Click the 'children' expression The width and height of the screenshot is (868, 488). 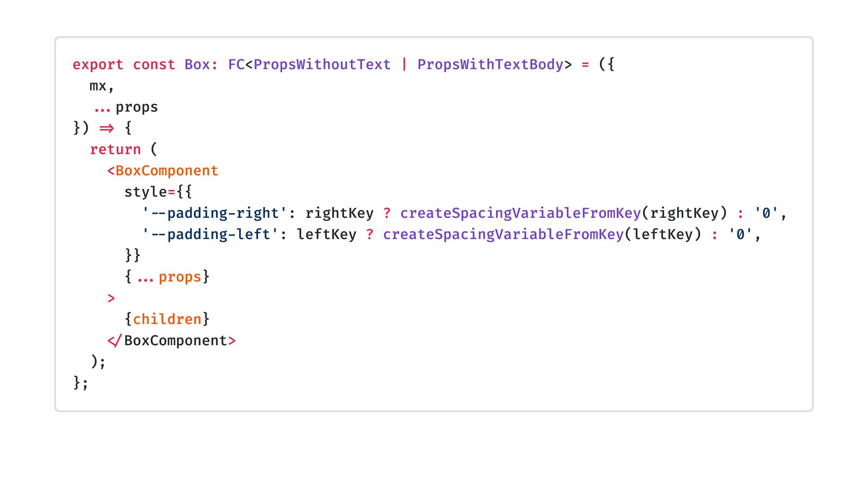pyautogui.click(x=167, y=319)
